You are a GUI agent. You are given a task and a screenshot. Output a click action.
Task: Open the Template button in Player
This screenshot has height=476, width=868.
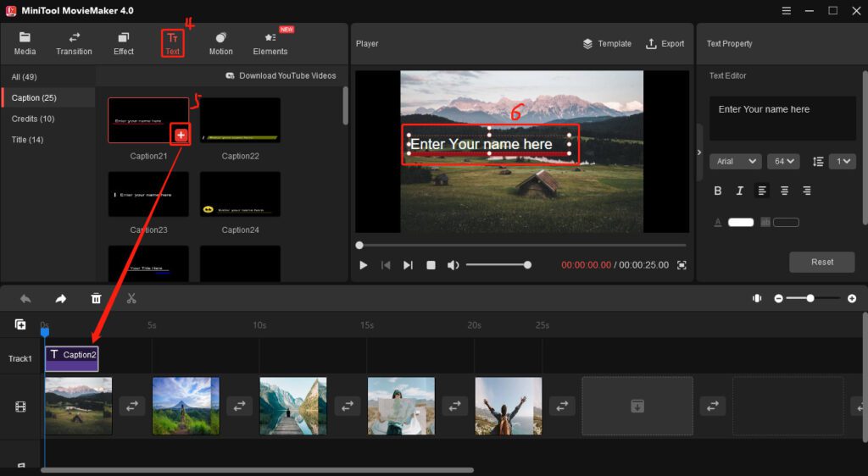pyautogui.click(x=607, y=44)
